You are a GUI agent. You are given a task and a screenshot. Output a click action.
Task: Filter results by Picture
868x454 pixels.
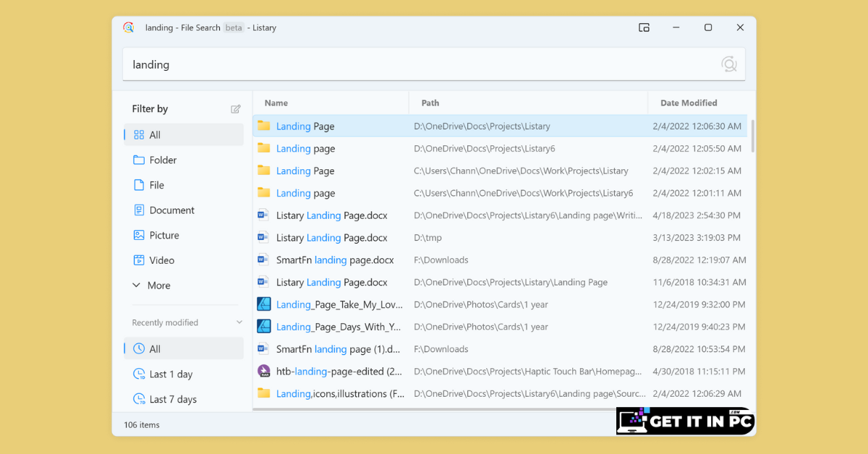[x=184, y=235]
